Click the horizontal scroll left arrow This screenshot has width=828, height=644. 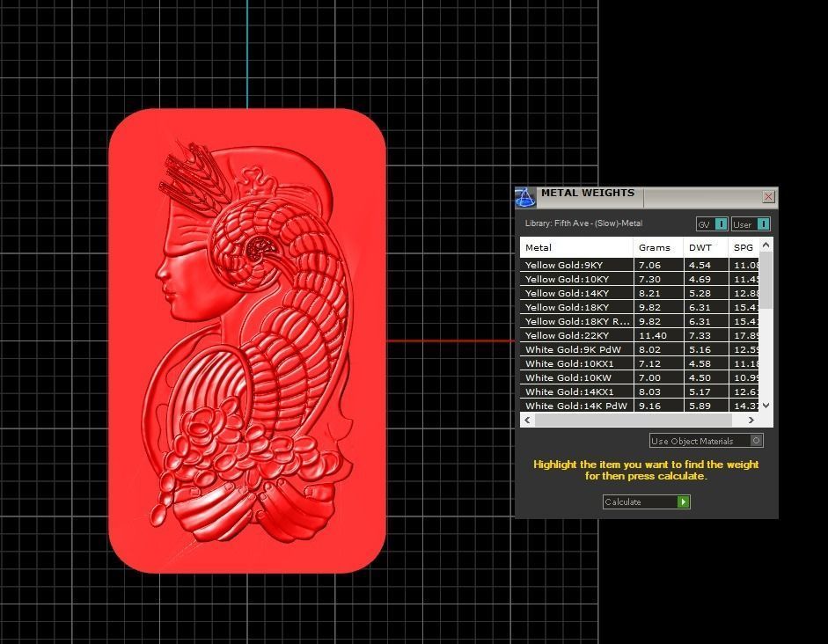527,421
